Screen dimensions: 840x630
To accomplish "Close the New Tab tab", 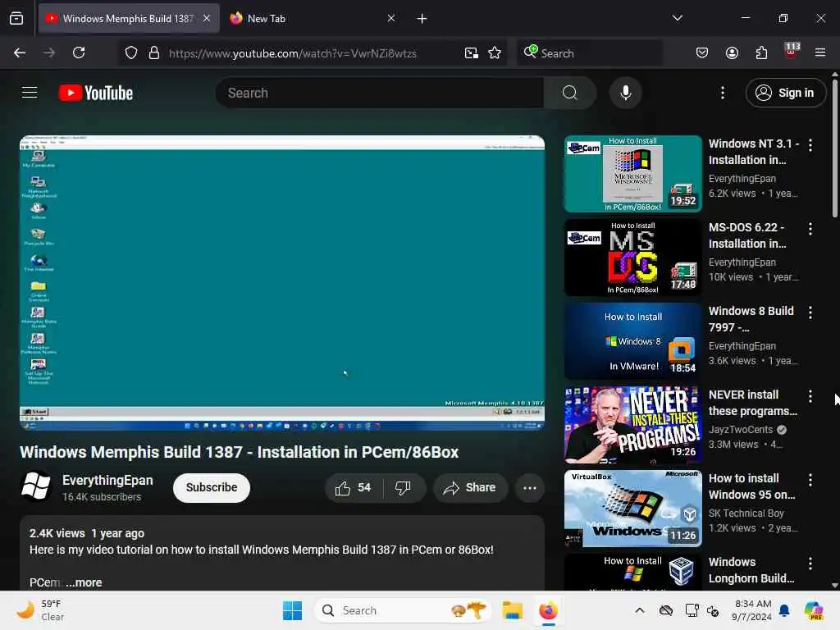I will 391,18.
